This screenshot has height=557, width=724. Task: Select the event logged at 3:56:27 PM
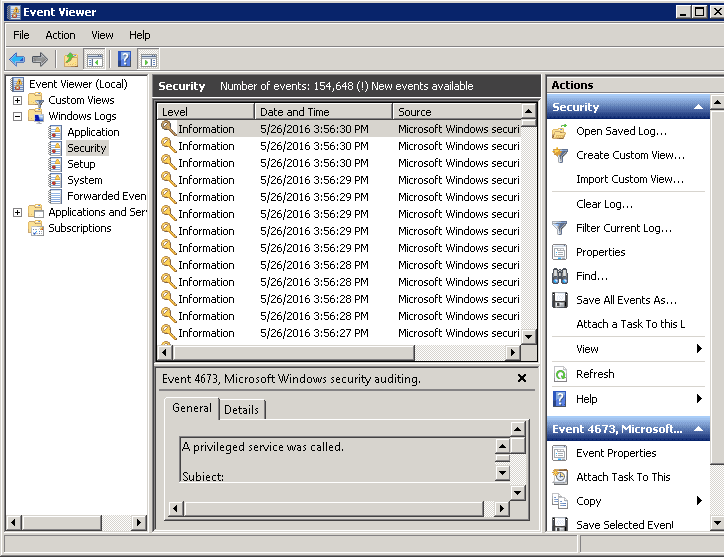tap(340, 333)
